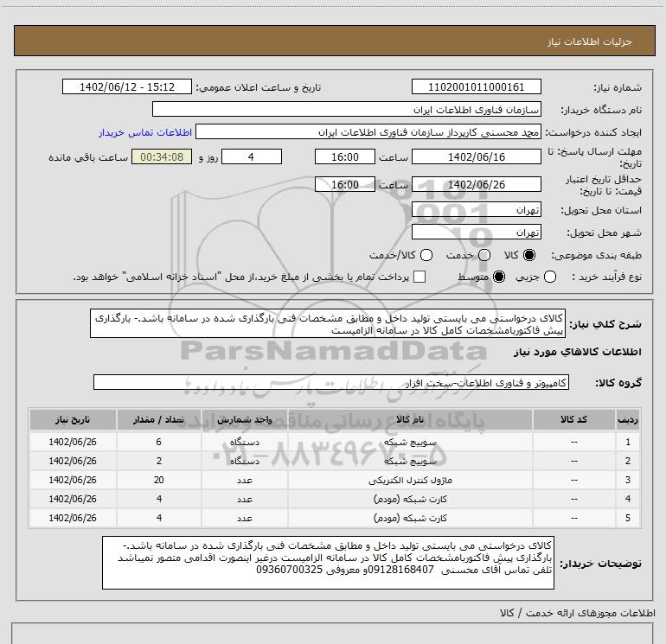The height and width of the screenshot is (644, 666).
Task: Click the request creator field محمد محسنی
Action: pos(368,132)
